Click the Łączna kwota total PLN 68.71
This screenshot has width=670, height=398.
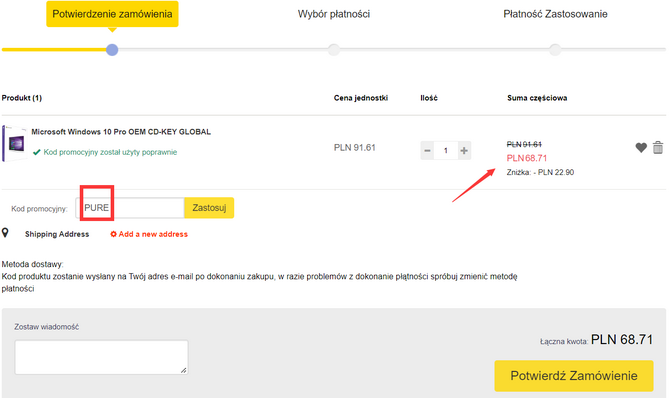tap(622, 340)
